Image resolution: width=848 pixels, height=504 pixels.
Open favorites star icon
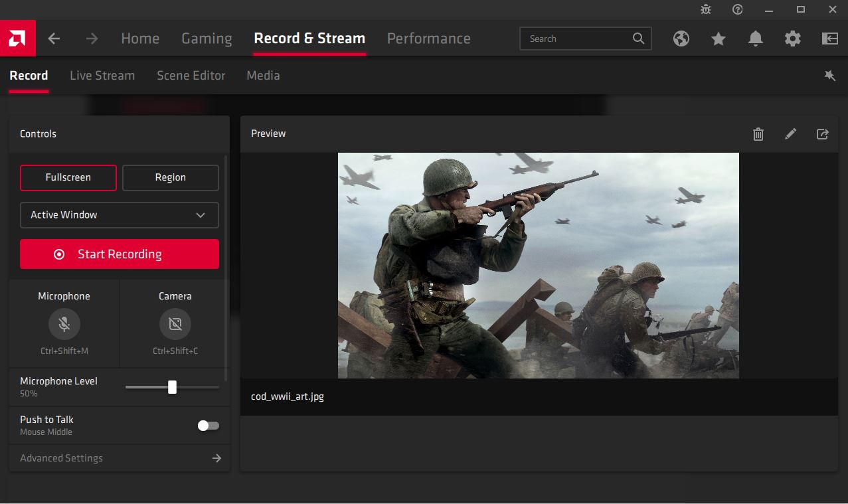[x=718, y=39]
